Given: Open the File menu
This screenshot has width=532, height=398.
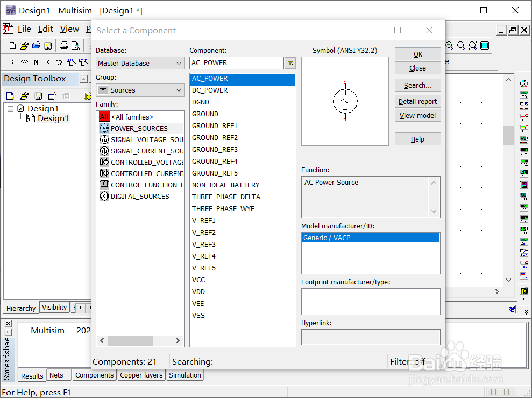Looking at the screenshot, I should (24, 29).
